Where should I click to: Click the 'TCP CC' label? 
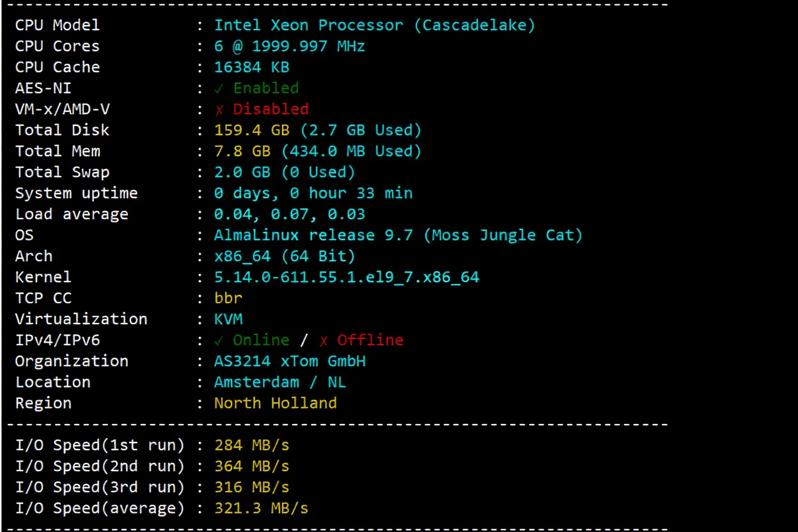(x=43, y=299)
